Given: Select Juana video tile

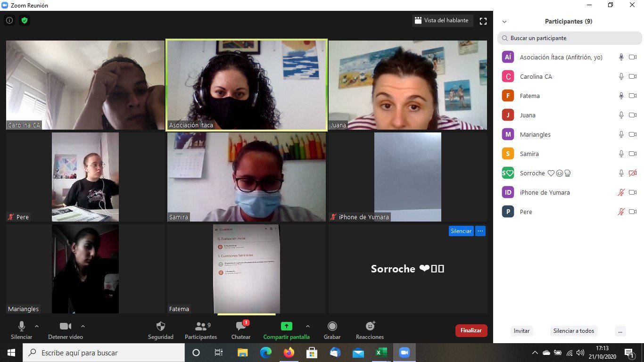Looking at the screenshot, I should pos(408,85).
